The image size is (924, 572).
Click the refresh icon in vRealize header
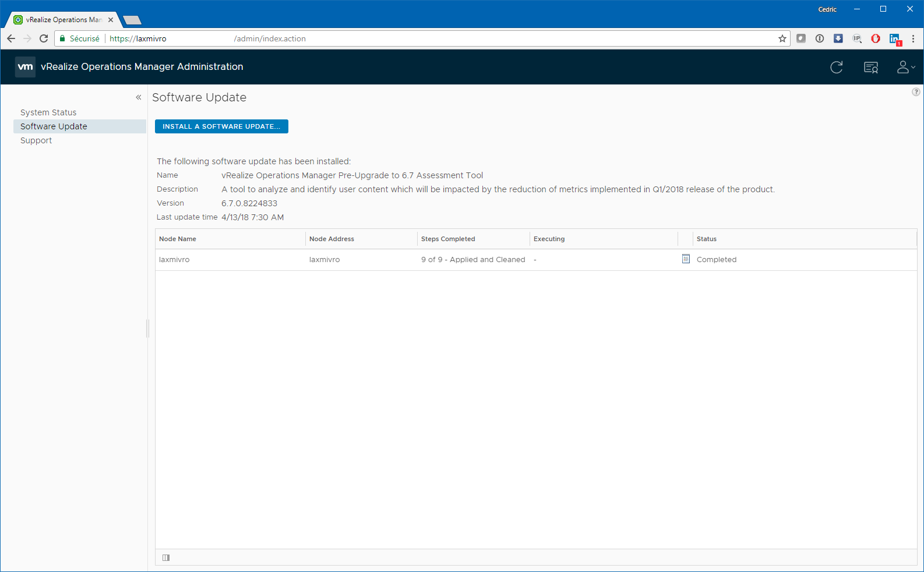836,68
